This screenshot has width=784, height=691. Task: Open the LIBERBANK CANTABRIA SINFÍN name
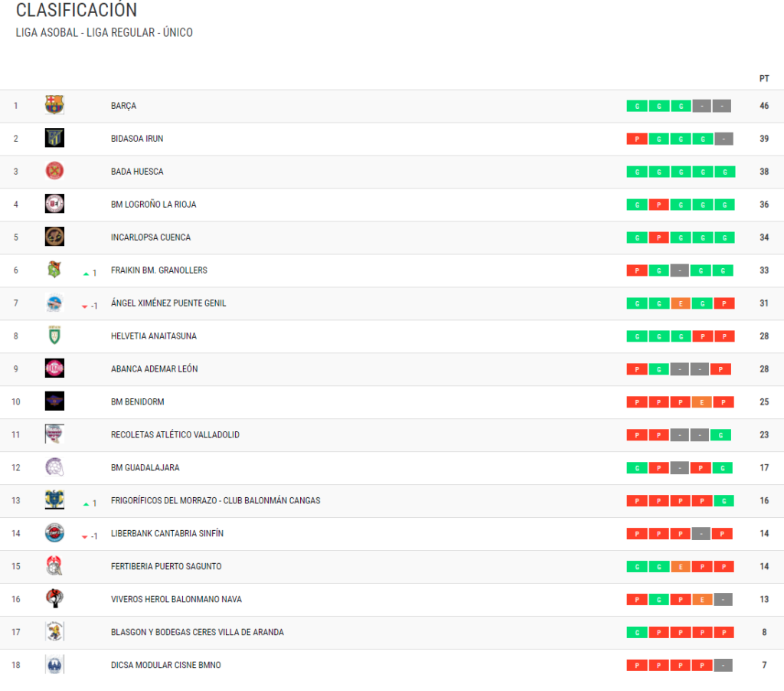coord(167,533)
